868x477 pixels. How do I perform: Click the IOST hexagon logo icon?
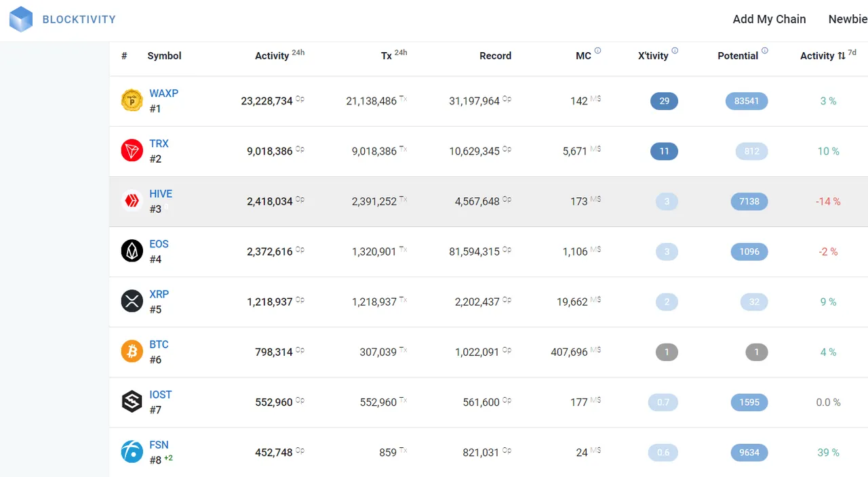pos(132,401)
